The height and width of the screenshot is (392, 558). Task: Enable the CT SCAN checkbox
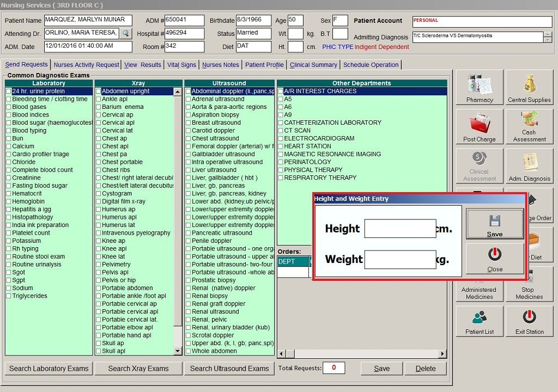pos(281,131)
